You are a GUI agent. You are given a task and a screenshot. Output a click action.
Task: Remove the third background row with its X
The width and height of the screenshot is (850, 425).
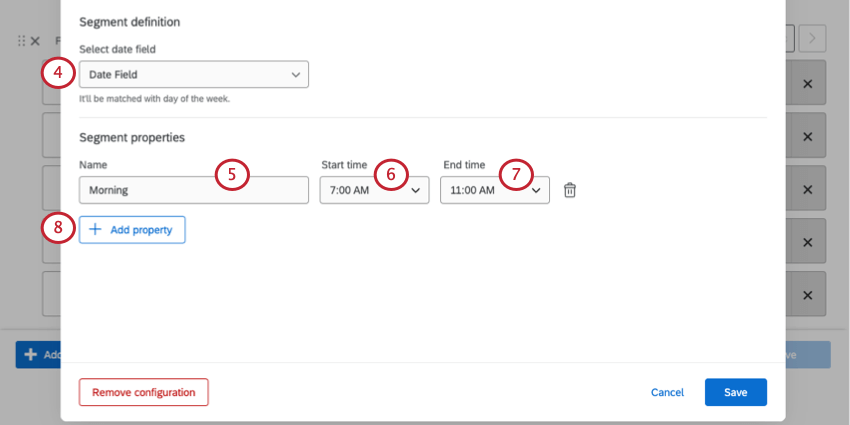807,190
